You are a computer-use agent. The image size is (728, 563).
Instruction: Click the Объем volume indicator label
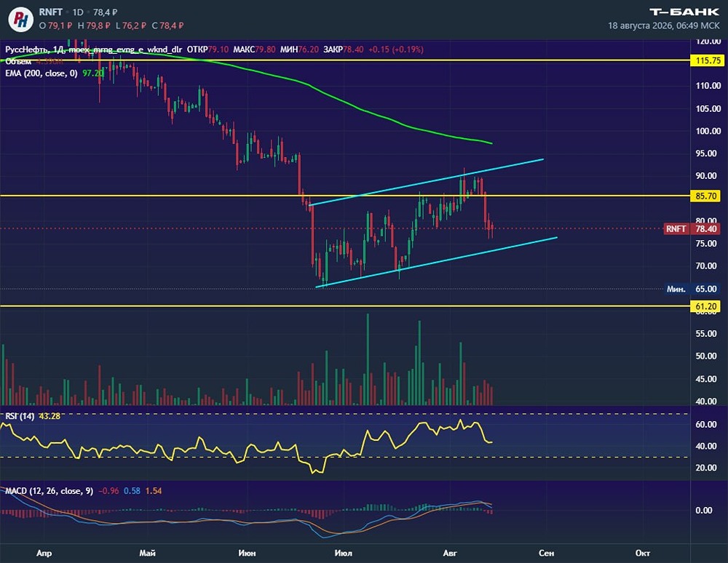click(x=18, y=62)
